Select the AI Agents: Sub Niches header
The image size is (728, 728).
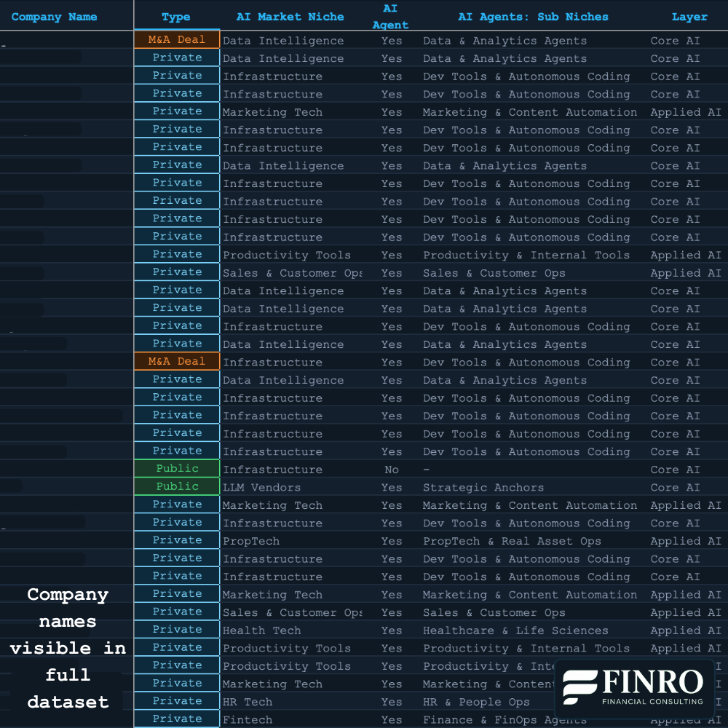533,16
